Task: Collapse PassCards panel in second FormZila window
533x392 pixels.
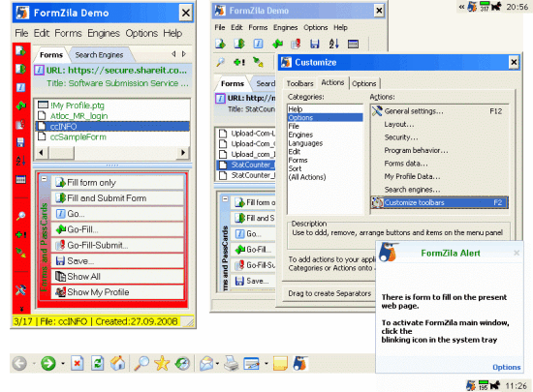Action: [x=225, y=198]
